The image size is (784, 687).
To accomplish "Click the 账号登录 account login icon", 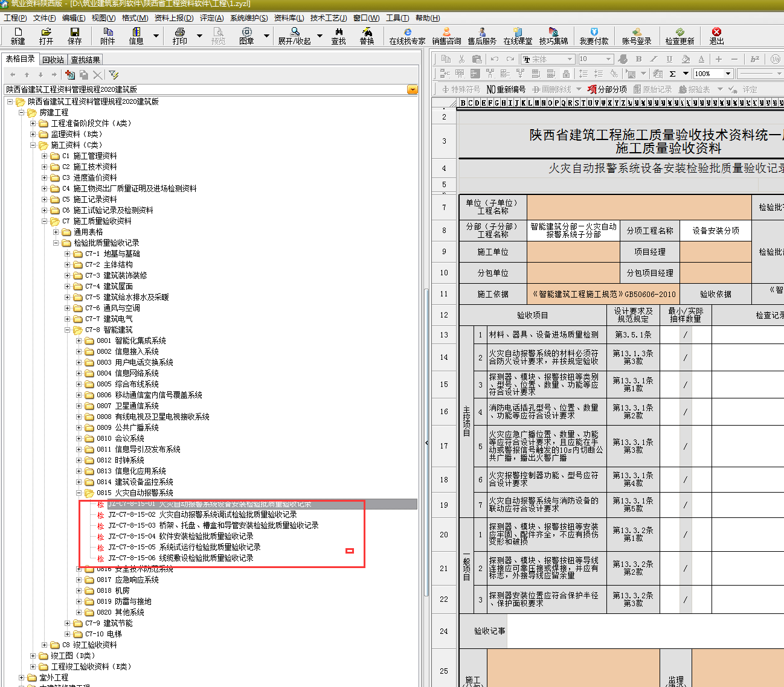I will click(637, 36).
